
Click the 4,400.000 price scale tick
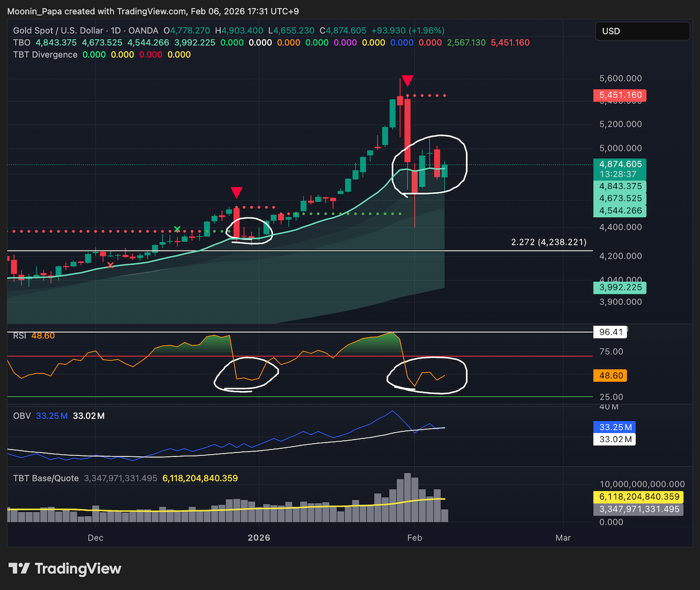(x=621, y=227)
